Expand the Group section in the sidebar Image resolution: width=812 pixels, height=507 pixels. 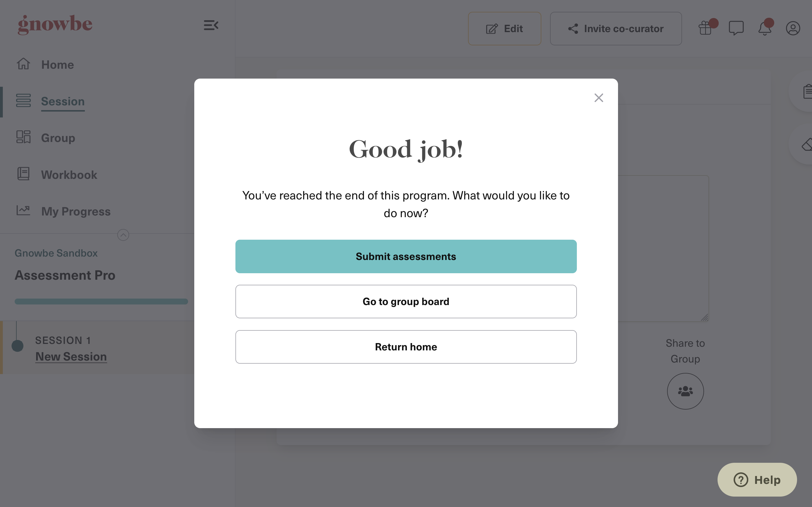click(58, 137)
